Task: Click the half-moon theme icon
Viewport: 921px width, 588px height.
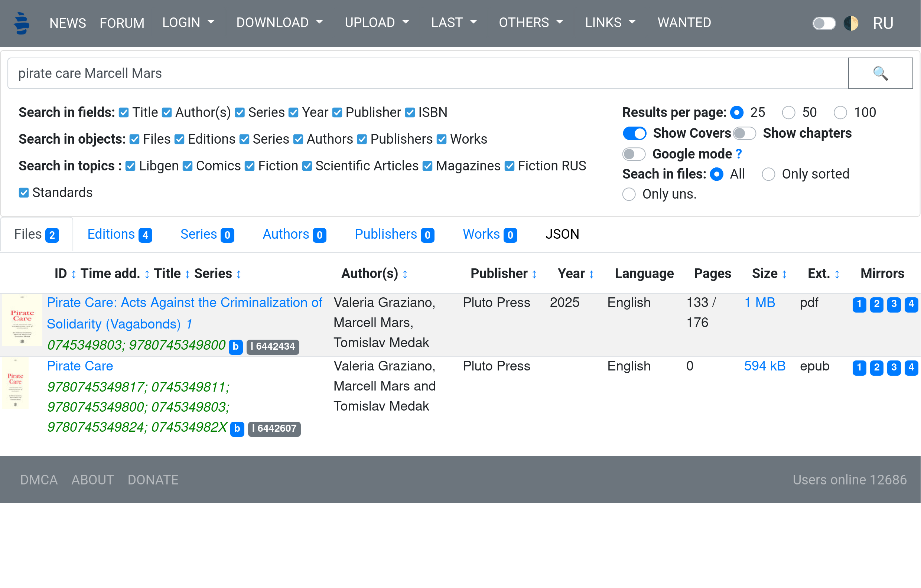Action: click(851, 23)
